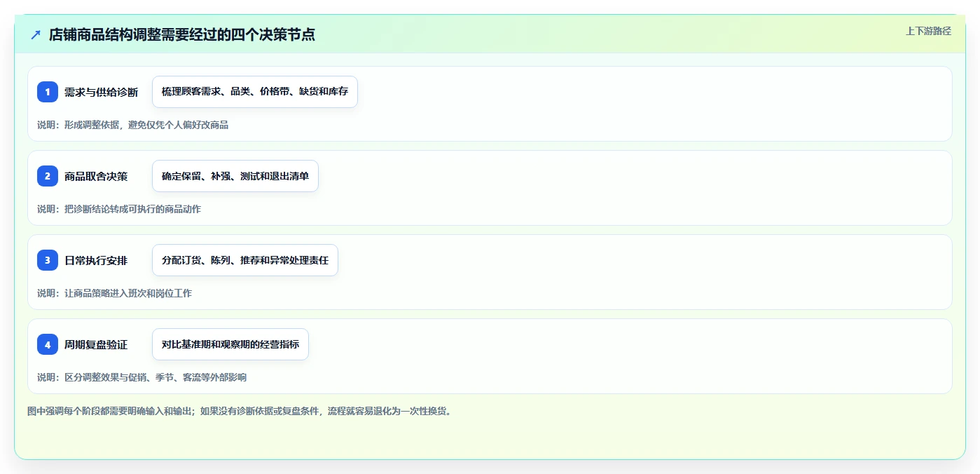
Task: Click the 上下游路径 label
Action: pyautogui.click(x=928, y=31)
